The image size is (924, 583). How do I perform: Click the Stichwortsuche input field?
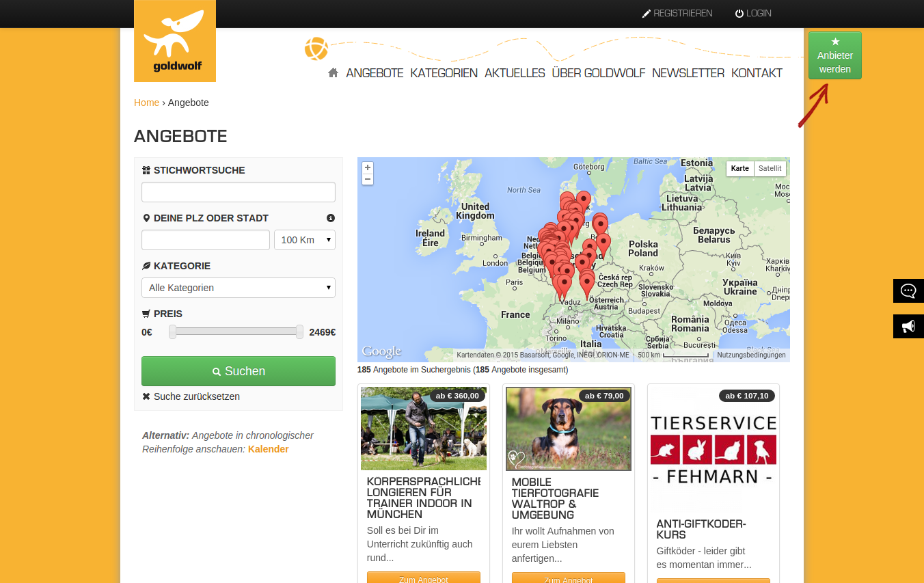pyautogui.click(x=239, y=192)
